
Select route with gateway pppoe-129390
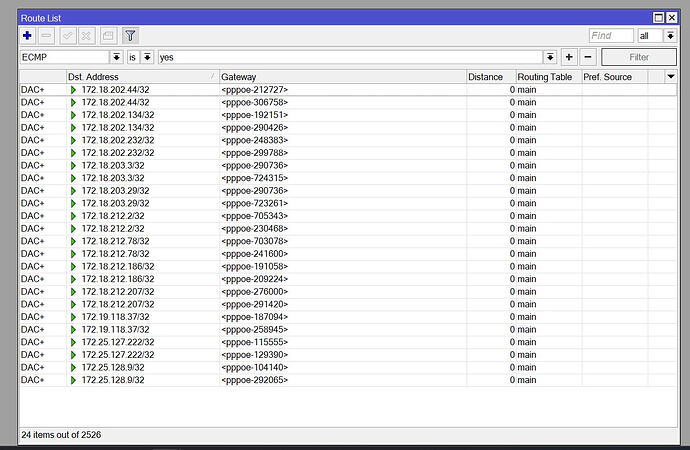click(348, 355)
